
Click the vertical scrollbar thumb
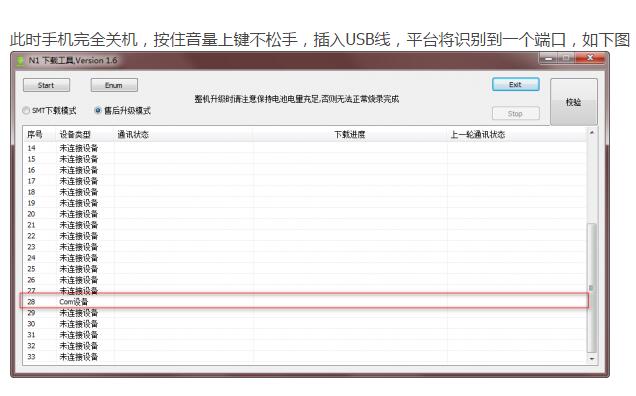[x=592, y=288]
